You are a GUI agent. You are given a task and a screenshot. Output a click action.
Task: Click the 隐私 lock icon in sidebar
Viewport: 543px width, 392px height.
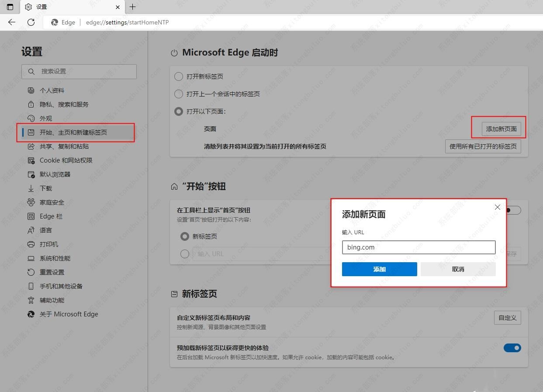[31, 104]
